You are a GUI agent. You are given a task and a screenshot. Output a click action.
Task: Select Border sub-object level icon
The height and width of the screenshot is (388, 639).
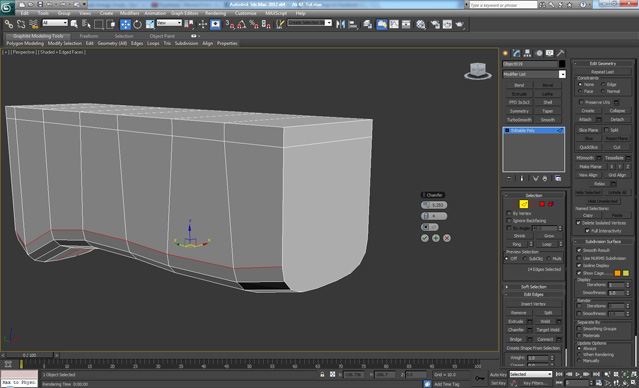point(533,204)
